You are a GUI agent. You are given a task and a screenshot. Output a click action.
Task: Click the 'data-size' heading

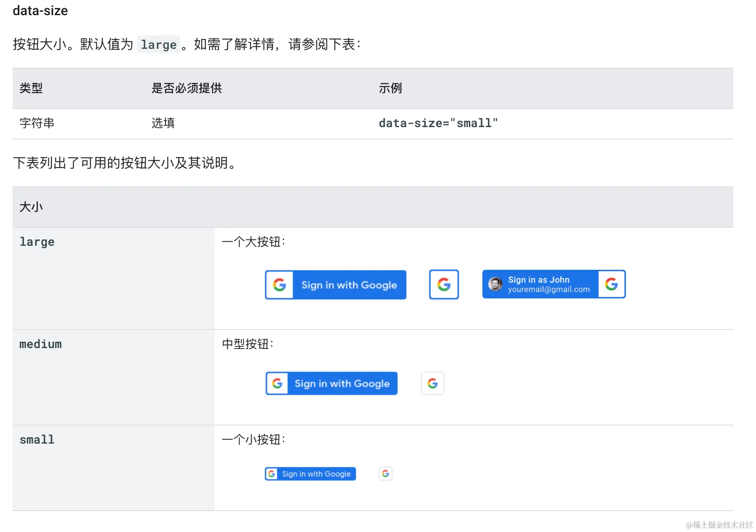[x=40, y=11]
